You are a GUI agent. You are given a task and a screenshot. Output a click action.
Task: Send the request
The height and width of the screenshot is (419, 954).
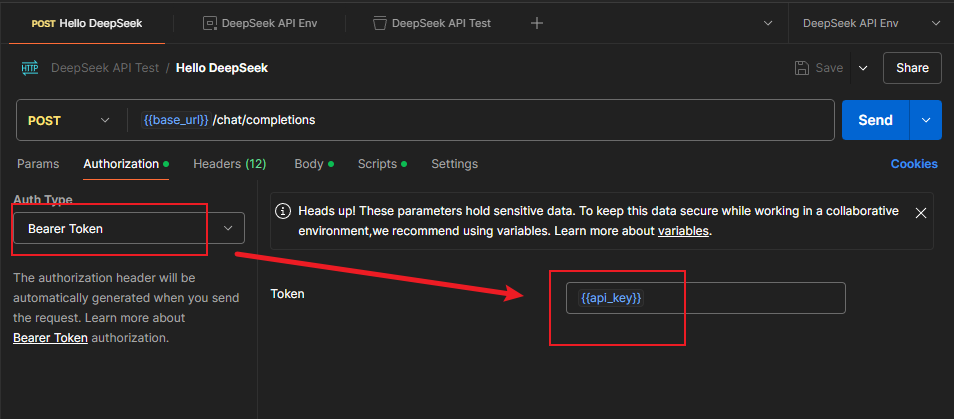click(875, 120)
